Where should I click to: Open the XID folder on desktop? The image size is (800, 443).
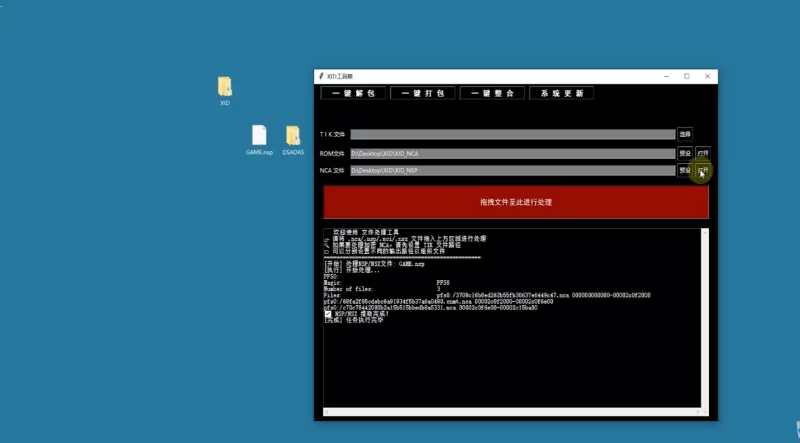225,87
